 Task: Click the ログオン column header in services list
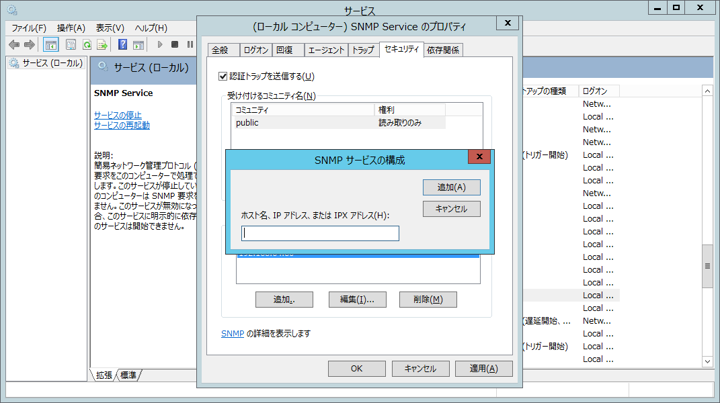(x=599, y=91)
